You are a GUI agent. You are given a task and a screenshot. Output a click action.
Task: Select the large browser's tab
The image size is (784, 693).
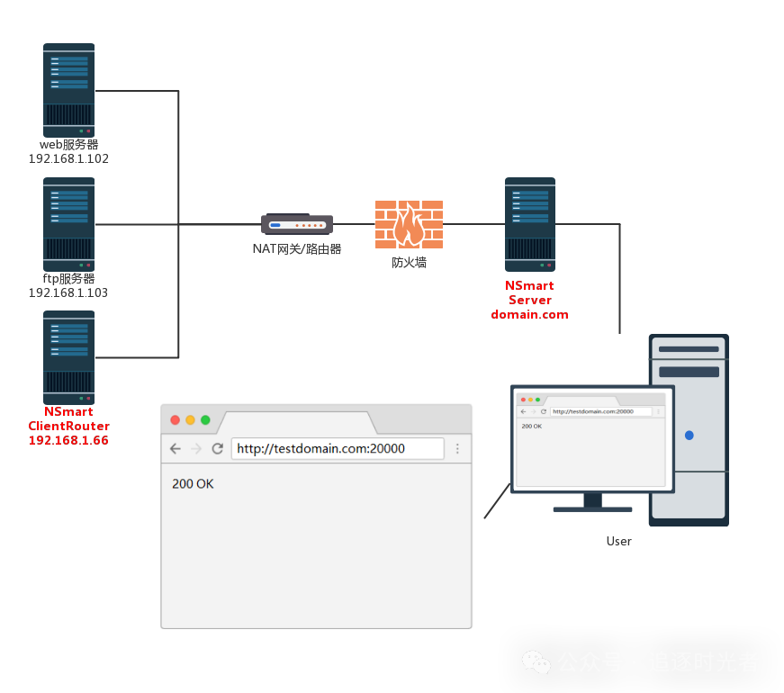click(297, 423)
